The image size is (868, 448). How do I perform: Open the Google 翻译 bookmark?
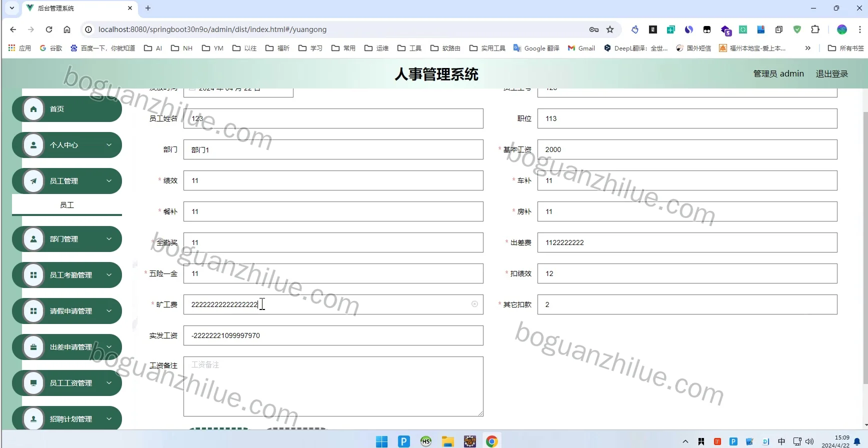pos(536,48)
